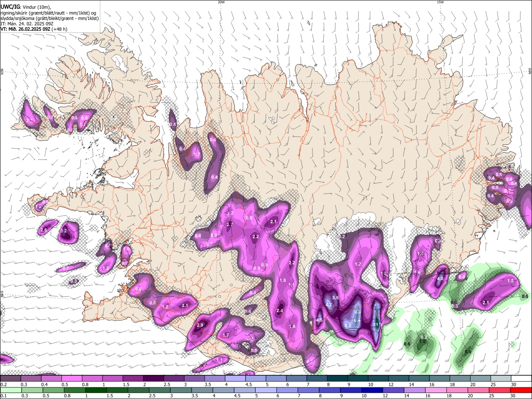Click the '2.9' precipitation value on the map
The width and height of the screenshot is (532, 399).
click(x=200, y=325)
